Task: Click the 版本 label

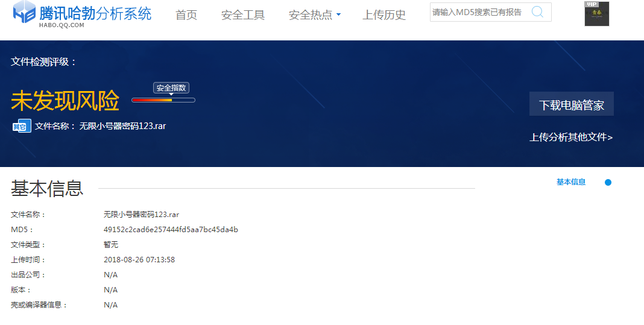Action: [21, 290]
